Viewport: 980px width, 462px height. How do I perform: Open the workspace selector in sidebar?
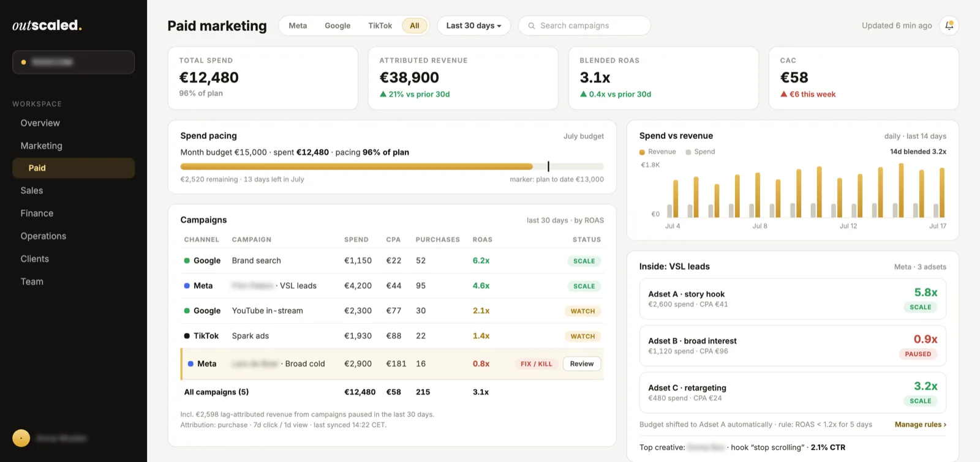coord(73,62)
